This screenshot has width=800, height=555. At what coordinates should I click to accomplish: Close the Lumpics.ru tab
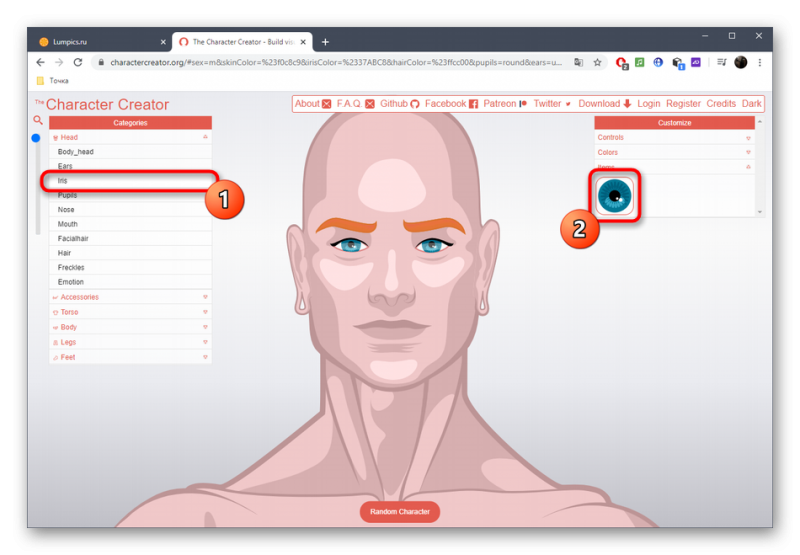[163, 42]
